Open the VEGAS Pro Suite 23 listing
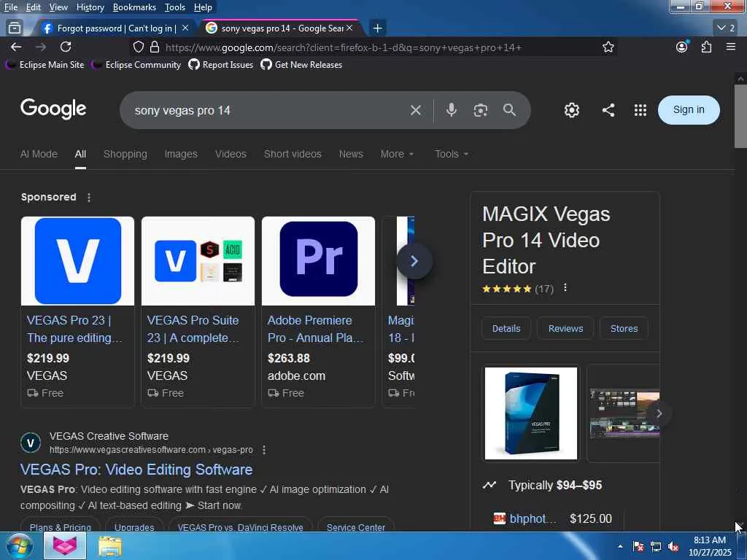Screen dimensions: 747x560 (x=198, y=312)
